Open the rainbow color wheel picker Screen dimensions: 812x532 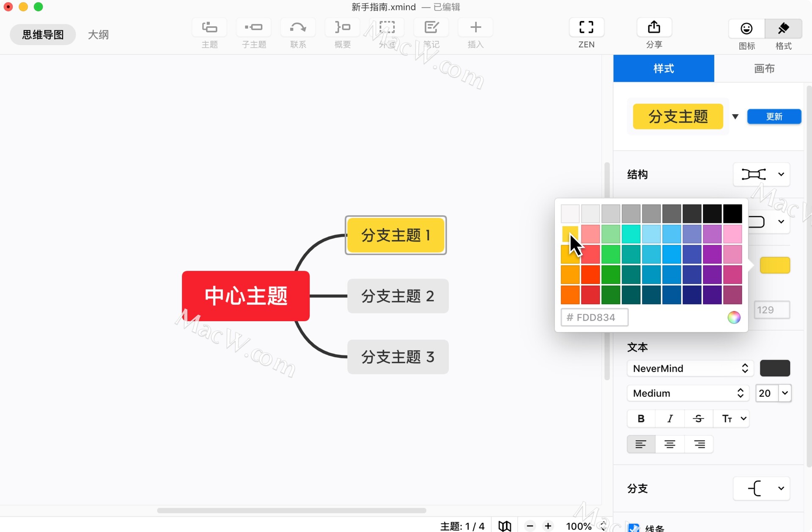734,317
